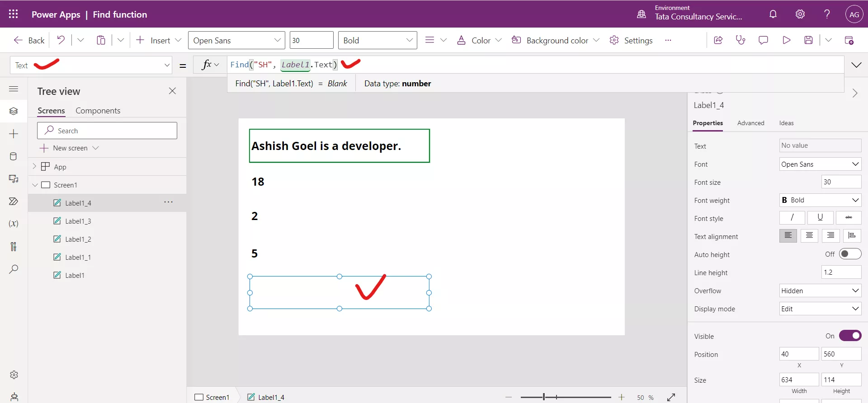
Task: Open Data cylinder icon in sidebar
Action: pos(14,156)
